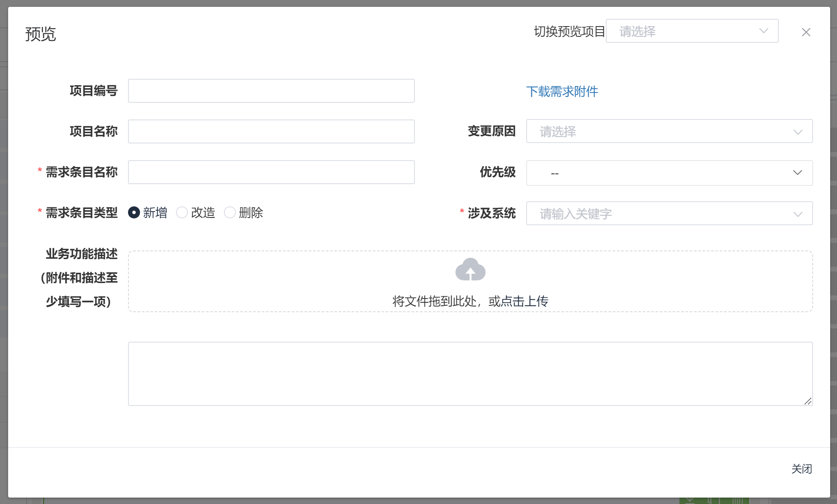The height and width of the screenshot is (504, 837).
Task: Click the 下载需求附件 download link
Action: coord(562,92)
